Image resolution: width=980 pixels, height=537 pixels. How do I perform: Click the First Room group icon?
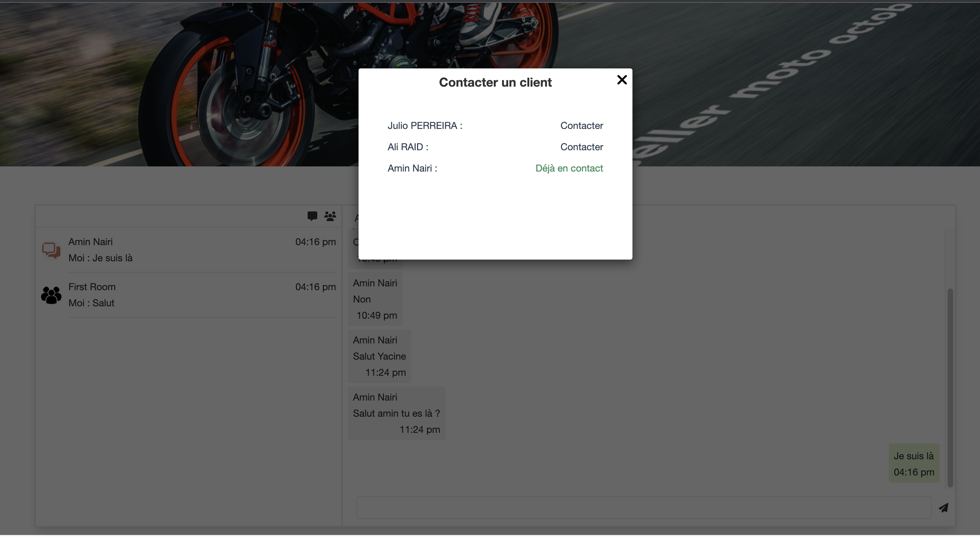pos(51,295)
